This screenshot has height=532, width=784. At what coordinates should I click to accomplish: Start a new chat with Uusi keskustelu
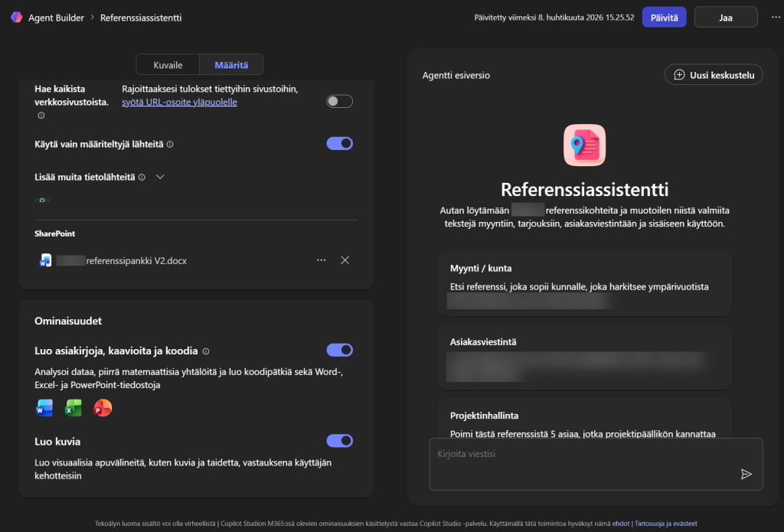pyautogui.click(x=714, y=75)
